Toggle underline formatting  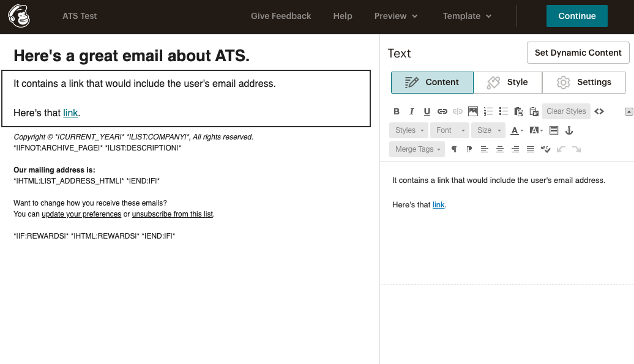pos(427,111)
